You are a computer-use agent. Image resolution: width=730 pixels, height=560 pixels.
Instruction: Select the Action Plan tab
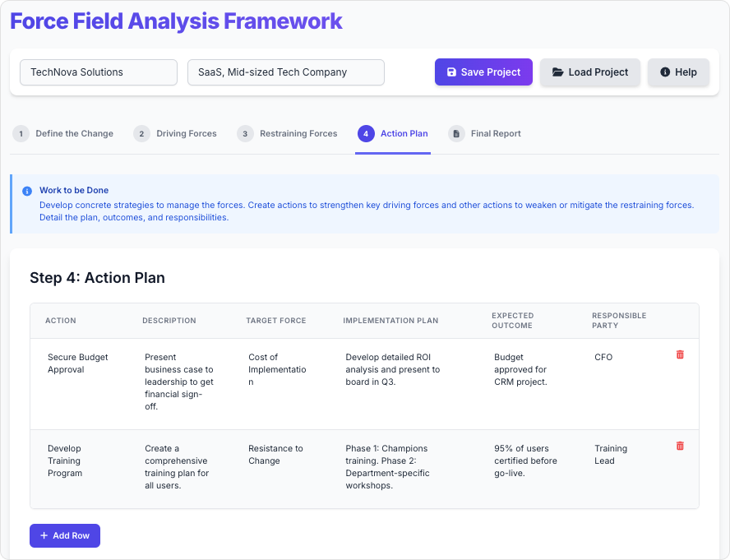pos(393,134)
